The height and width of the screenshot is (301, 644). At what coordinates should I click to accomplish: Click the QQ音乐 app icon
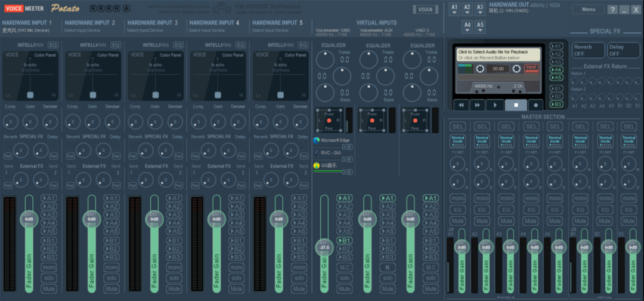(317, 165)
